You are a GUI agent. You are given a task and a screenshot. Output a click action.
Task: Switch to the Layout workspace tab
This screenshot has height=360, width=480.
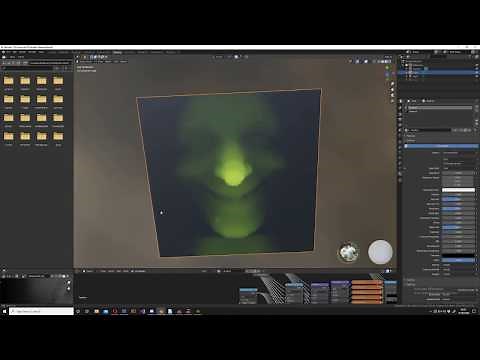[52, 52]
